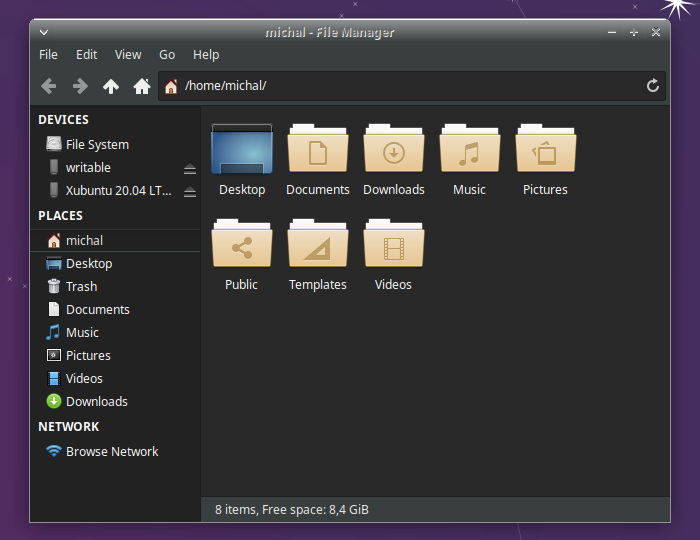Image resolution: width=700 pixels, height=540 pixels.
Task: Select the Downloads folder icon
Action: click(x=394, y=148)
